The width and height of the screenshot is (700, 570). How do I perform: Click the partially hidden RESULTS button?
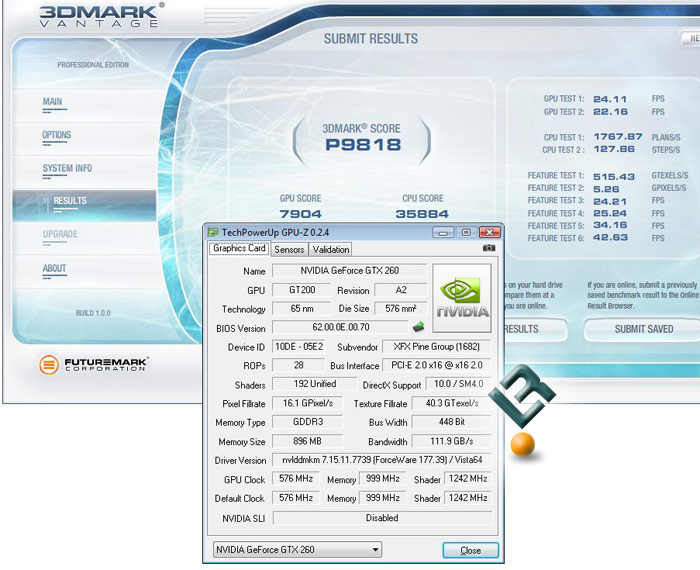[535, 329]
